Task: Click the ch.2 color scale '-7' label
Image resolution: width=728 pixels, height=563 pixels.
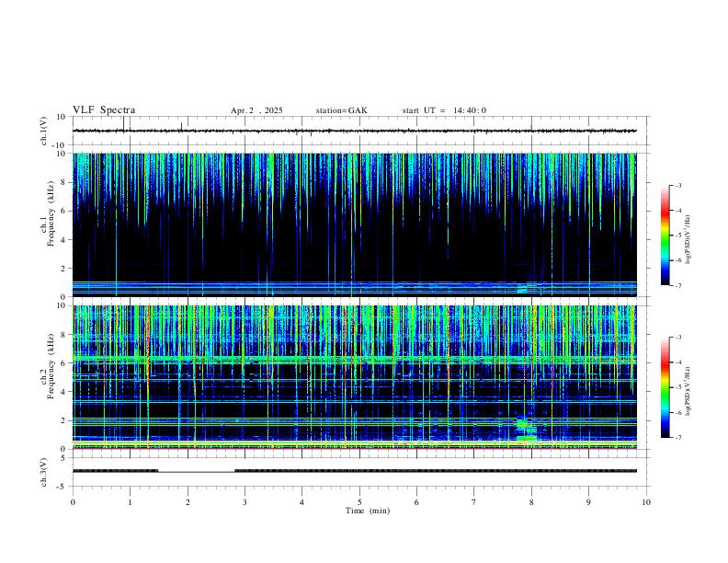Action: (x=677, y=438)
